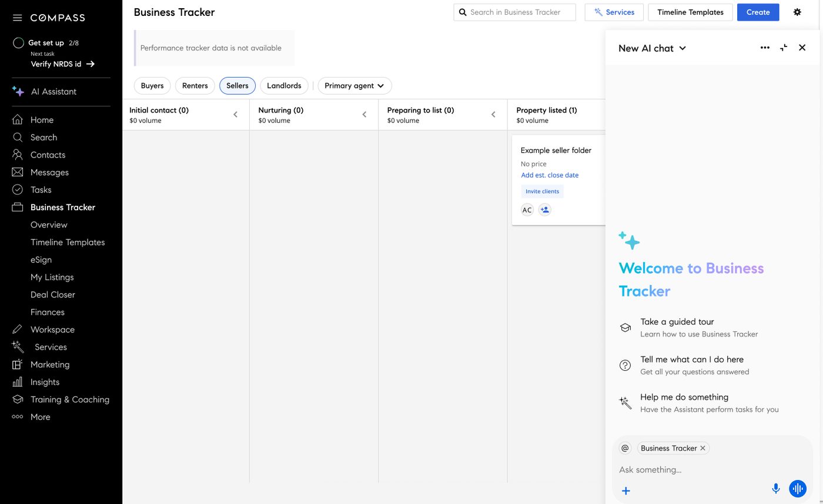Click the blue Create button
Screen dimensions: 823x504
pyautogui.click(x=758, y=12)
